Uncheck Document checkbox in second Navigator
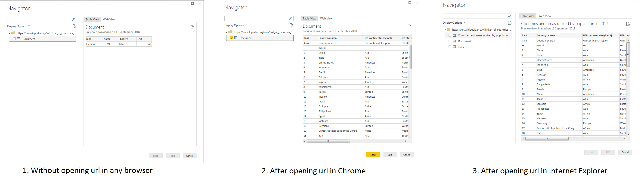This screenshot has height=191, width=644. click(232, 38)
